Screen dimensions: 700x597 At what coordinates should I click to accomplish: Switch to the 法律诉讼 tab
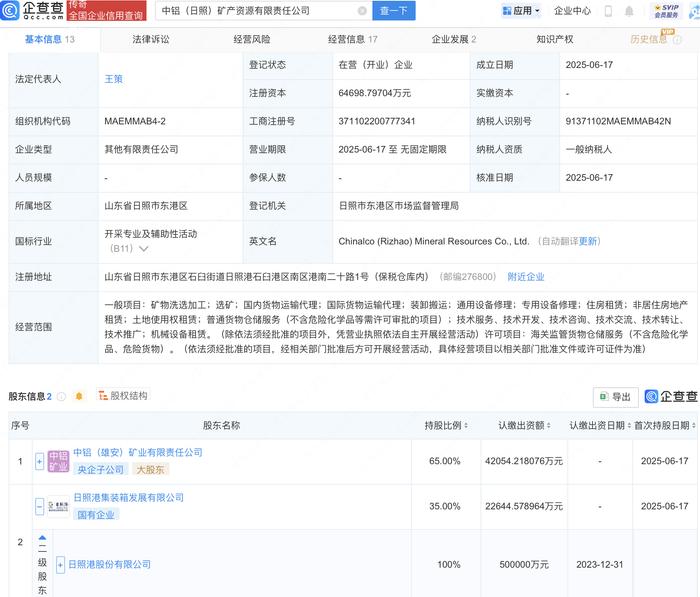click(151, 39)
